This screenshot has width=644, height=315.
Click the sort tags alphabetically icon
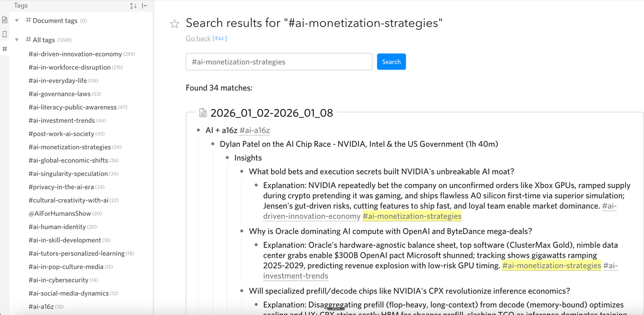pos(133,6)
